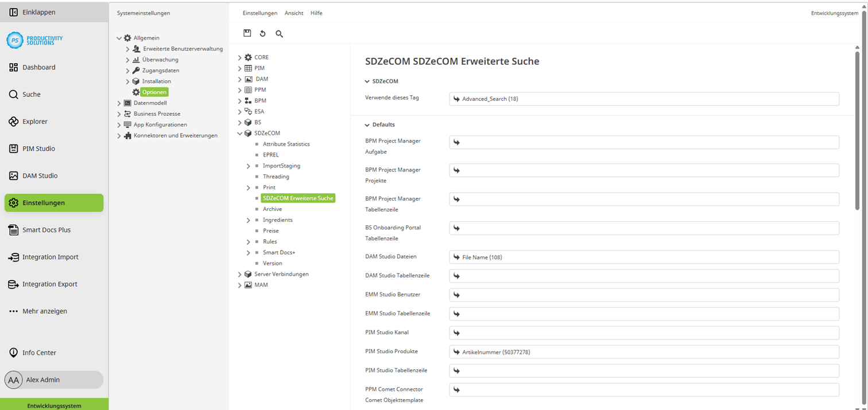Click the refresh icon in the settings toolbar

pos(262,33)
